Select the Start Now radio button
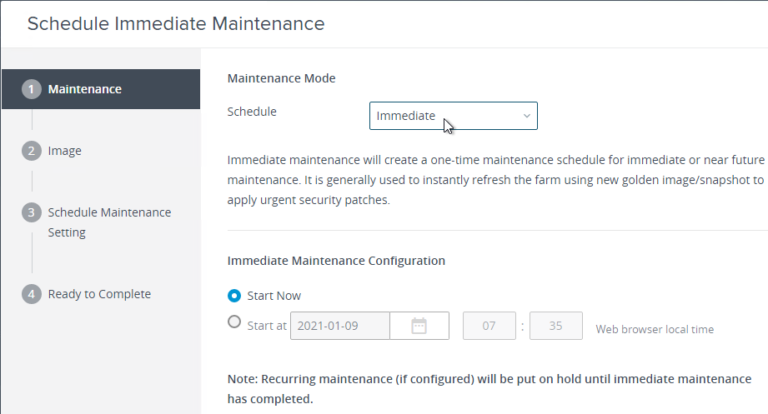The image size is (768, 414). pyautogui.click(x=234, y=296)
